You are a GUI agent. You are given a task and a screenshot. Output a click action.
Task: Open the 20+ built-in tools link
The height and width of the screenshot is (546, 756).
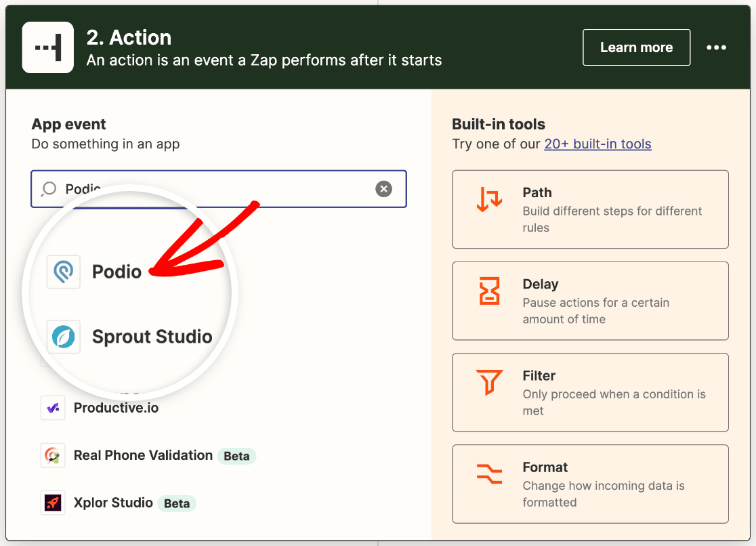[597, 144]
